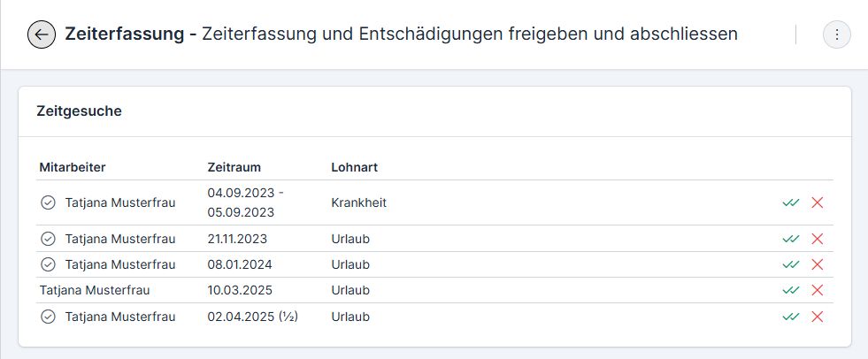Approve the Krankheit request with double-check

pos(790,203)
